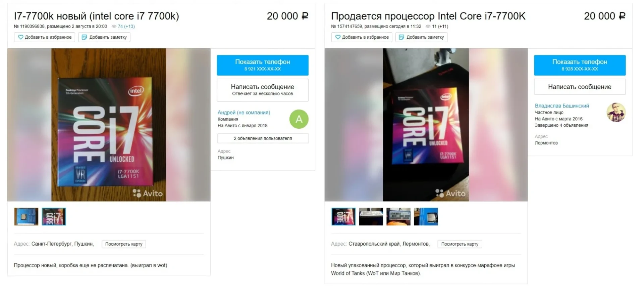Click the heart icon in right listing's favorites button
The height and width of the screenshot is (301, 644).
point(338,37)
